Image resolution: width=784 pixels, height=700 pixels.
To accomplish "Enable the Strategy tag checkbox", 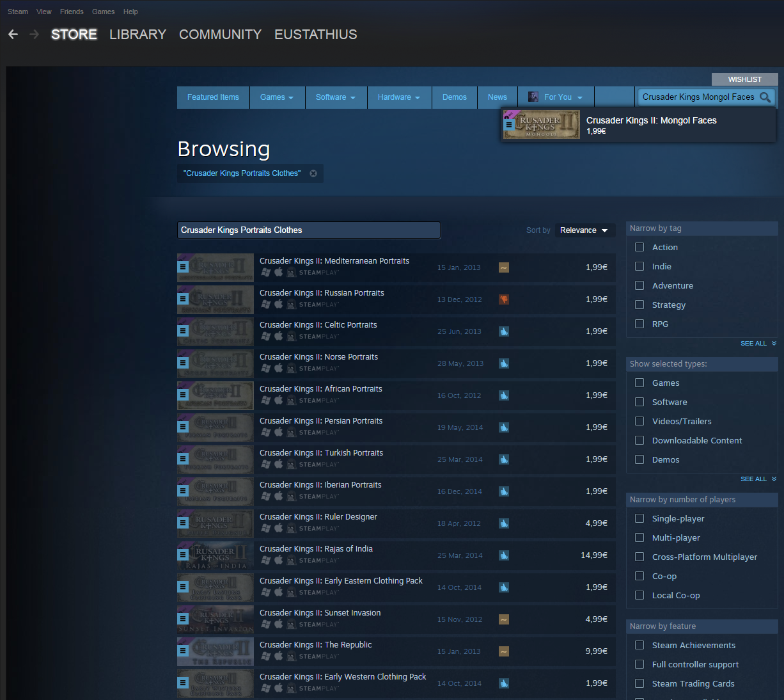I will 639,305.
